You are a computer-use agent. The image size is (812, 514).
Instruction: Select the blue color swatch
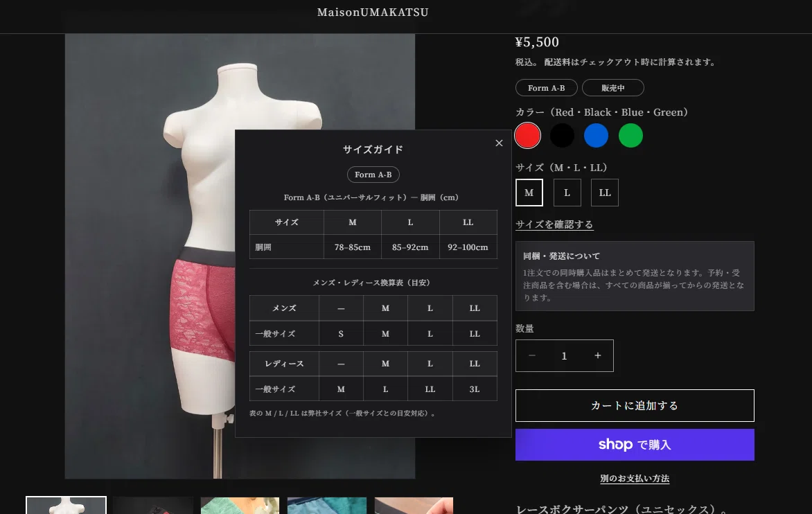[596, 136]
